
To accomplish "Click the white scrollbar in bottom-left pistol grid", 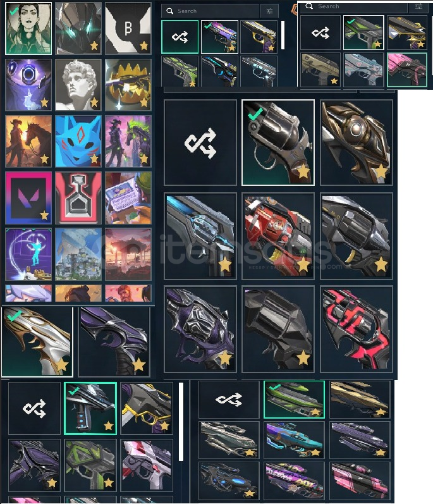I will [x=181, y=421].
